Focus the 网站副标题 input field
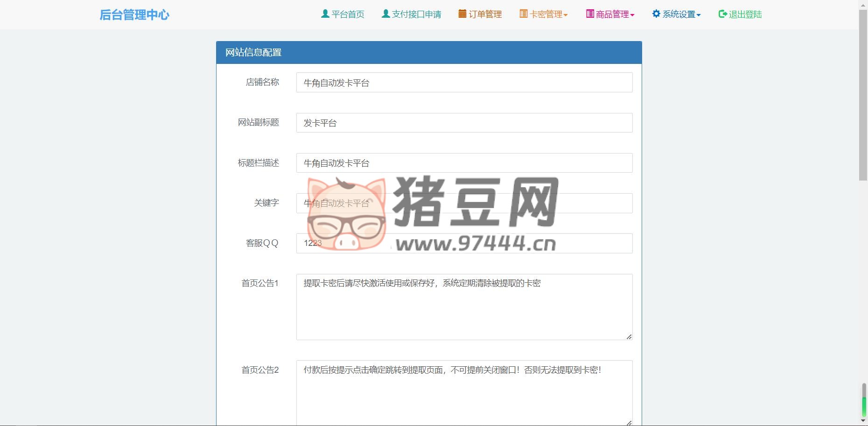 point(464,123)
